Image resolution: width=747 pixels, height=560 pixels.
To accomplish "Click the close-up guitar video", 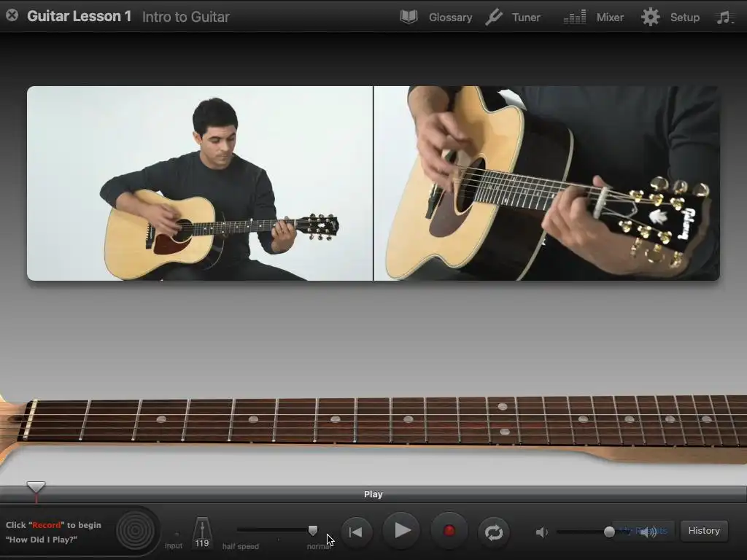I will pos(547,183).
